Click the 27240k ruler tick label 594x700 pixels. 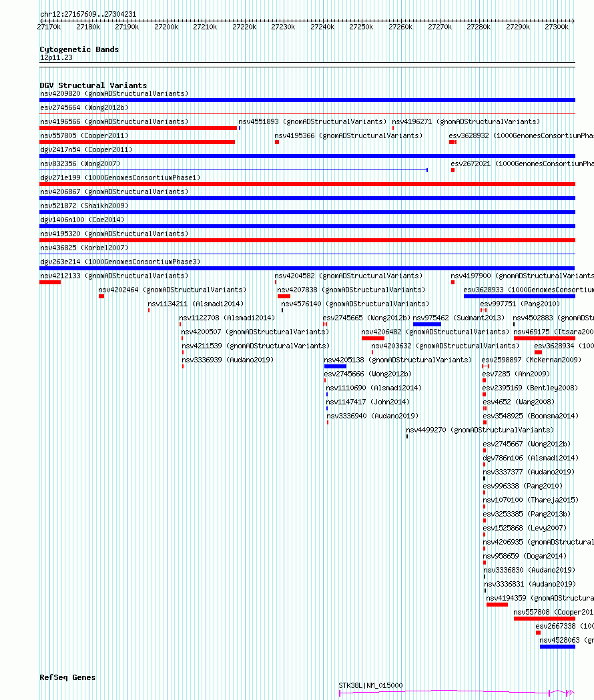(x=322, y=27)
